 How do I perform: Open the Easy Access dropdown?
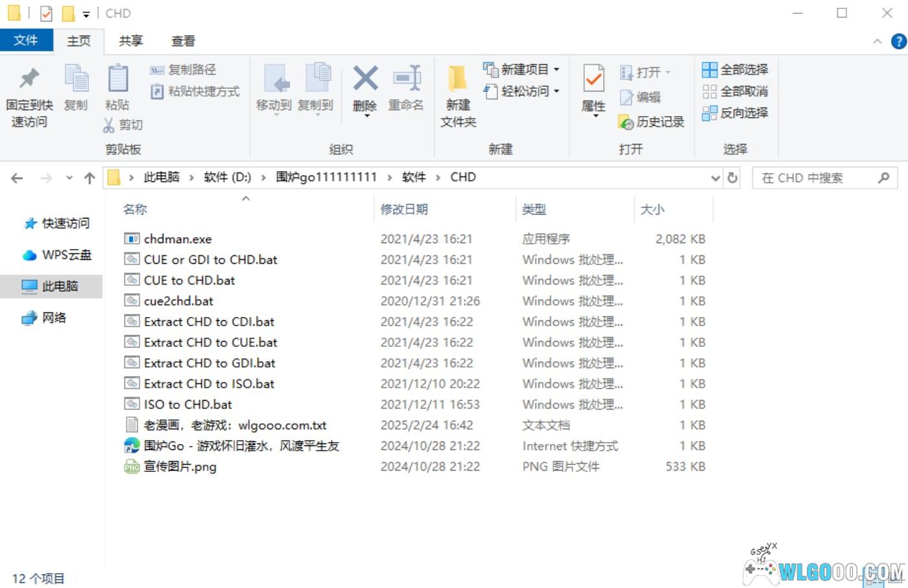(x=556, y=91)
